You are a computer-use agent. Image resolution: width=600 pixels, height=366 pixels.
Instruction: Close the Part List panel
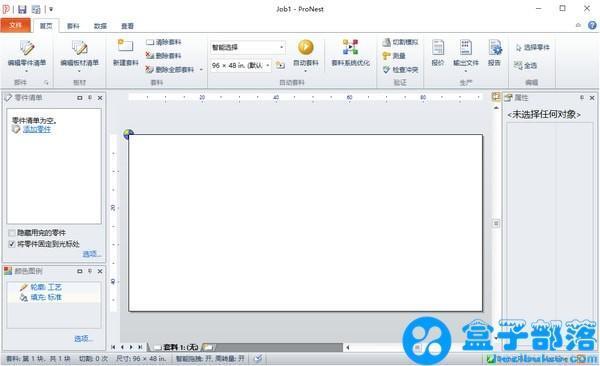pos(100,98)
